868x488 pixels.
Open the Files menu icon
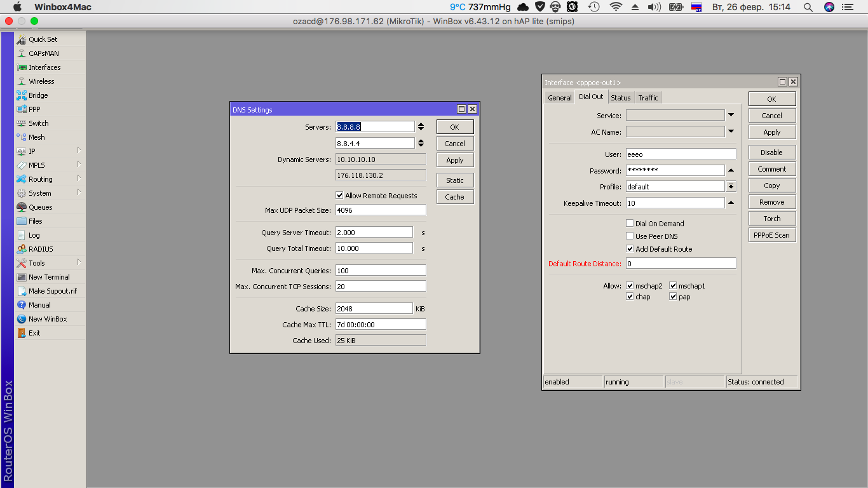(x=22, y=221)
